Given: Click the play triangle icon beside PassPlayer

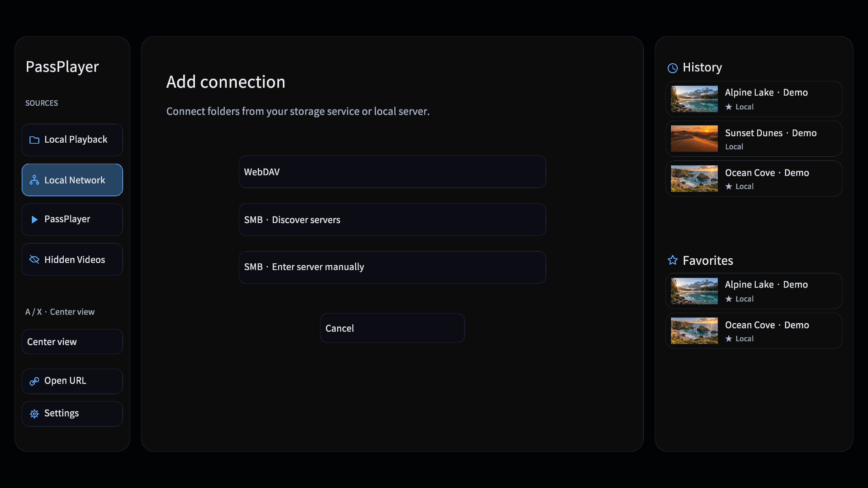Looking at the screenshot, I should click(34, 220).
